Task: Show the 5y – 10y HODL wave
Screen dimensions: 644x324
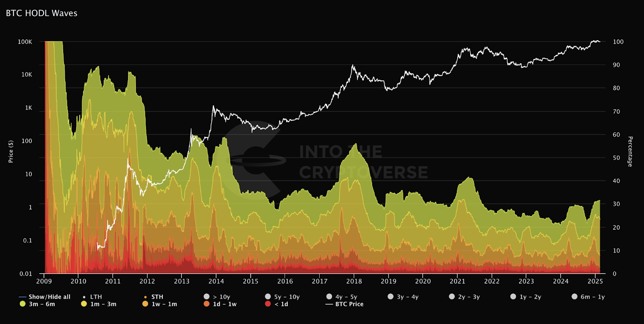Action: pos(283,297)
